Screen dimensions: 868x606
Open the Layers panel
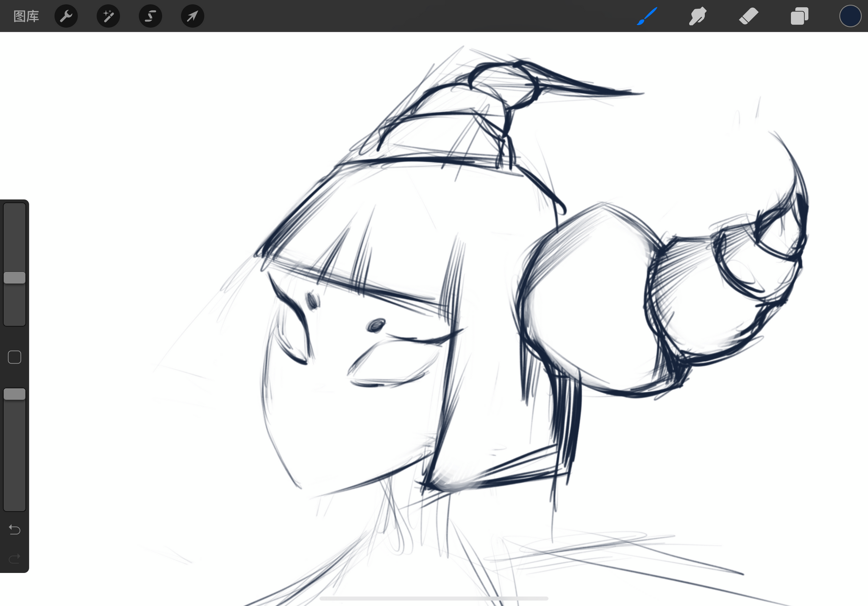click(x=799, y=16)
